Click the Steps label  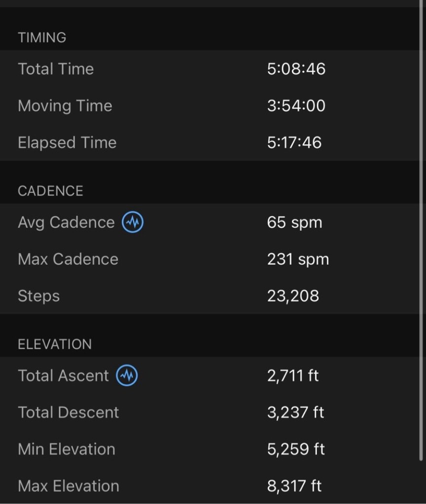coord(38,296)
